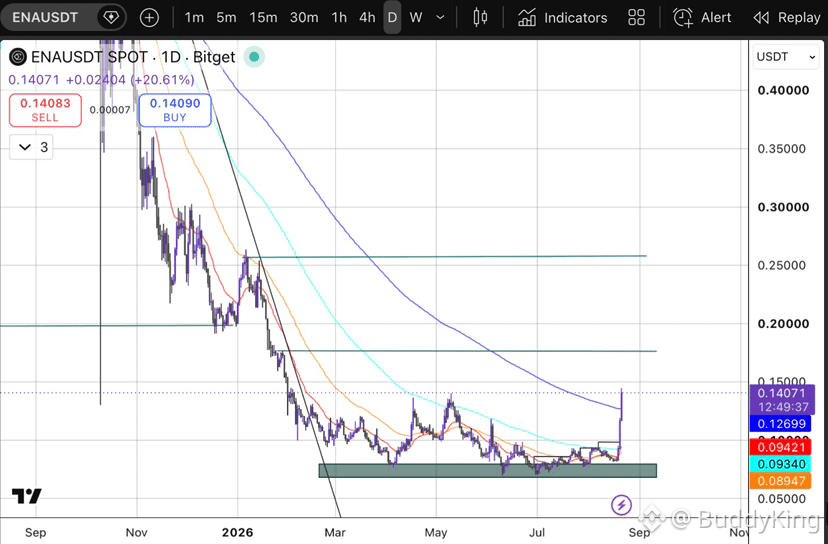Open the TradingView logo link
828x544 pixels.
pos(26,496)
